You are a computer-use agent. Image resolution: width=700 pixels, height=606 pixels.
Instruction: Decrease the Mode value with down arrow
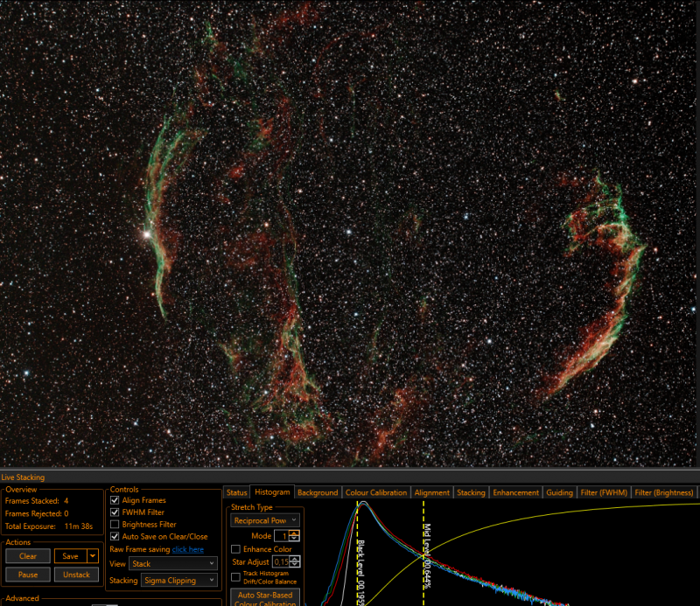coord(294,539)
